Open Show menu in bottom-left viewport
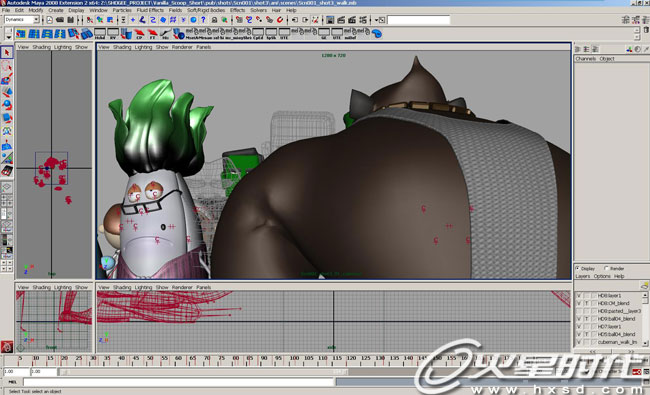Image resolution: width=650 pixels, height=395 pixels. coord(81,287)
